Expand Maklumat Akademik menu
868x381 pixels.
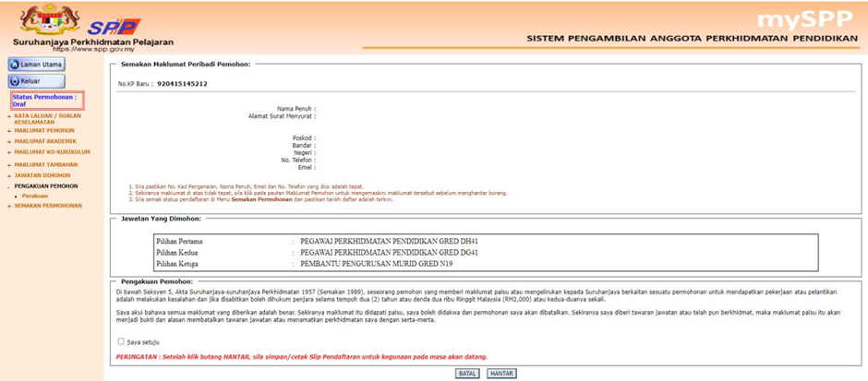coord(45,141)
